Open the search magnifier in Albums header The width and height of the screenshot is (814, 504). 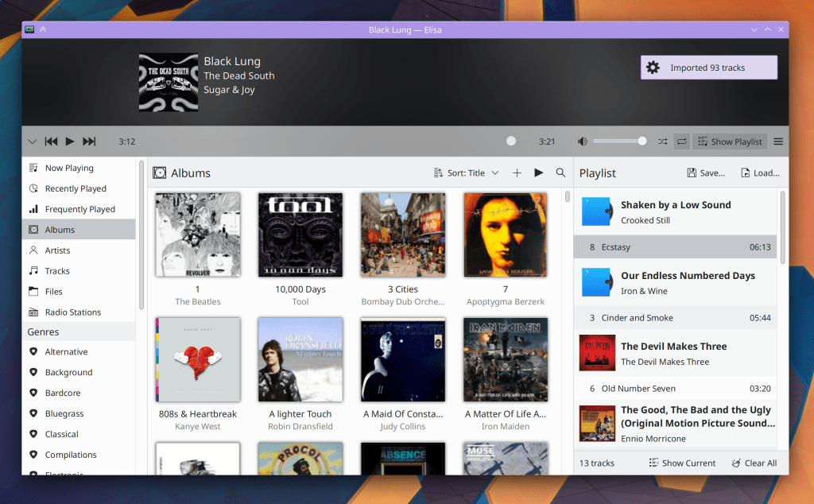click(560, 173)
